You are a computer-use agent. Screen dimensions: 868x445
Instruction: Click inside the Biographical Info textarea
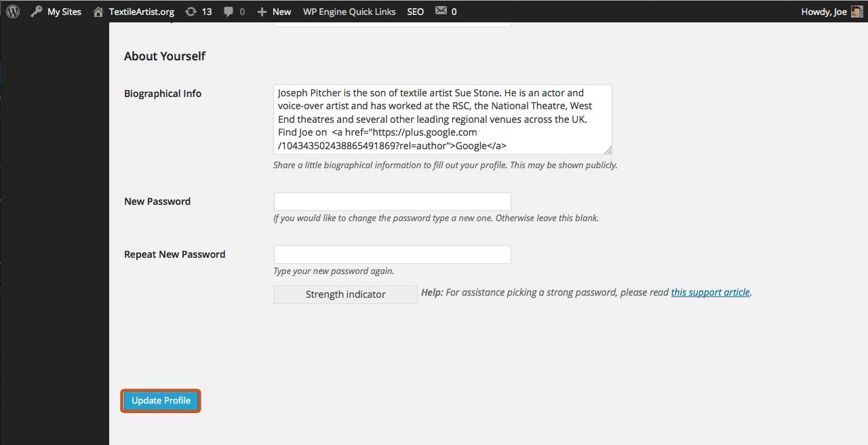tap(443, 119)
